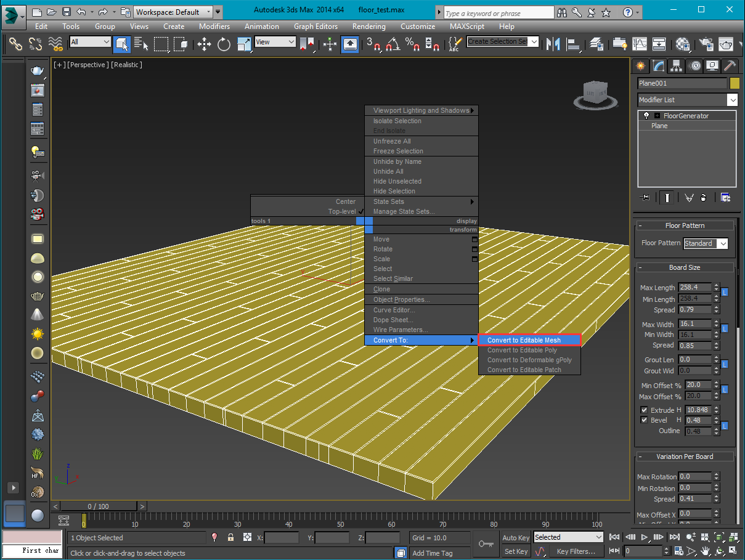The height and width of the screenshot is (560, 745).
Task: Open the Material Editor sphere icon
Action: click(683, 44)
